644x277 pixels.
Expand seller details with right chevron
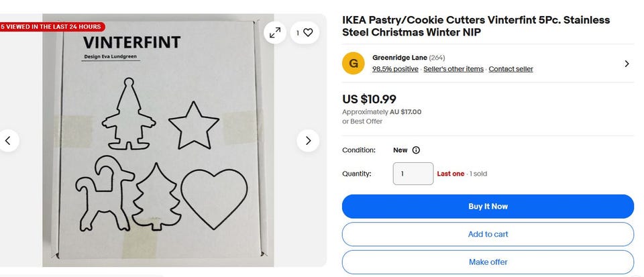pyautogui.click(x=627, y=64)
